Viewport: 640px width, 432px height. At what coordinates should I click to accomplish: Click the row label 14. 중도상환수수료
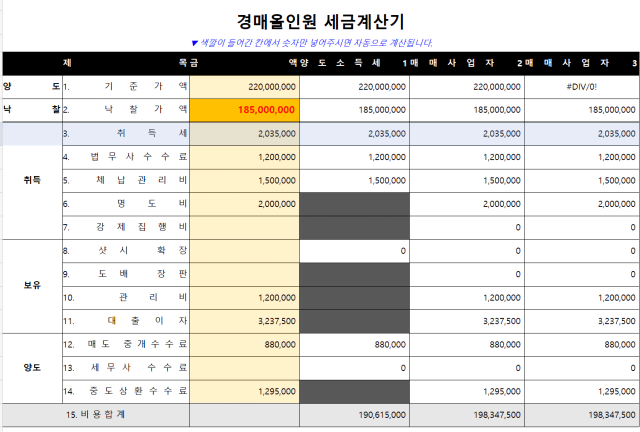pyautogui.click(x=126, y=391)
